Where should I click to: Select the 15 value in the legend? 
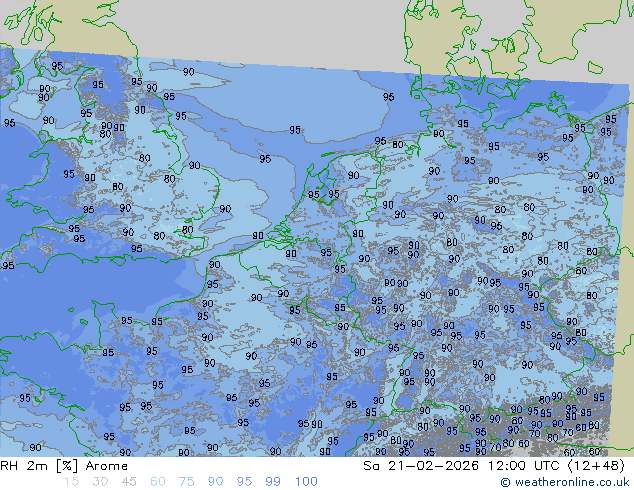(71, 482)
